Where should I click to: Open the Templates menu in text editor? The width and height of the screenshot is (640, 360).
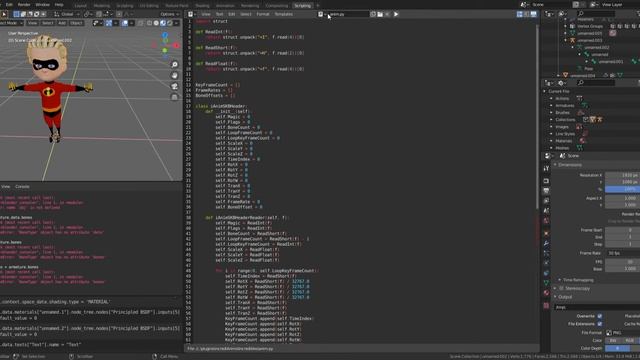pos(284,14)
